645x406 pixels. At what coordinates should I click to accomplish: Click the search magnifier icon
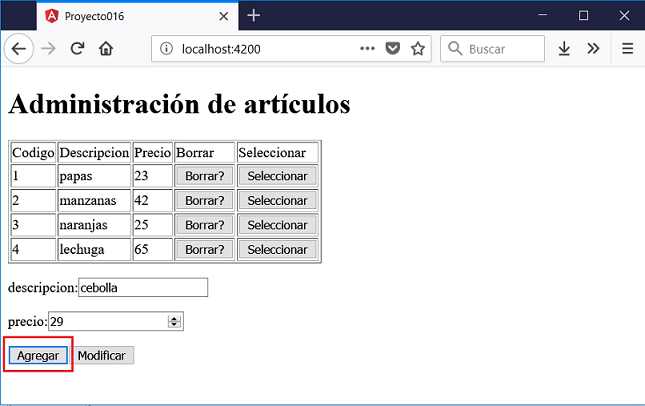(x=455, y=49)
